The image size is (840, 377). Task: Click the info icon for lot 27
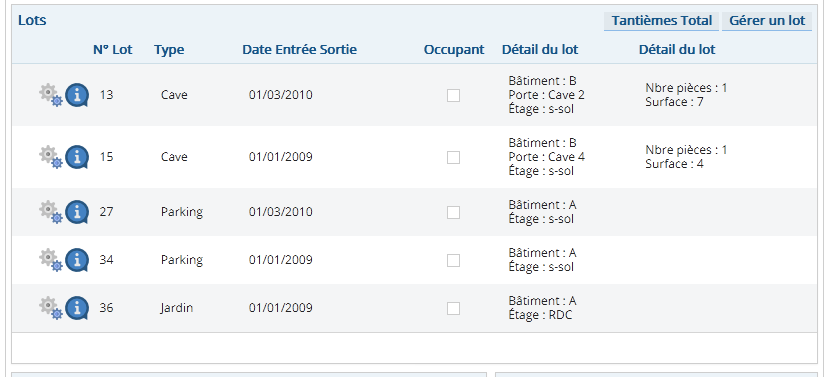(77, 212)
